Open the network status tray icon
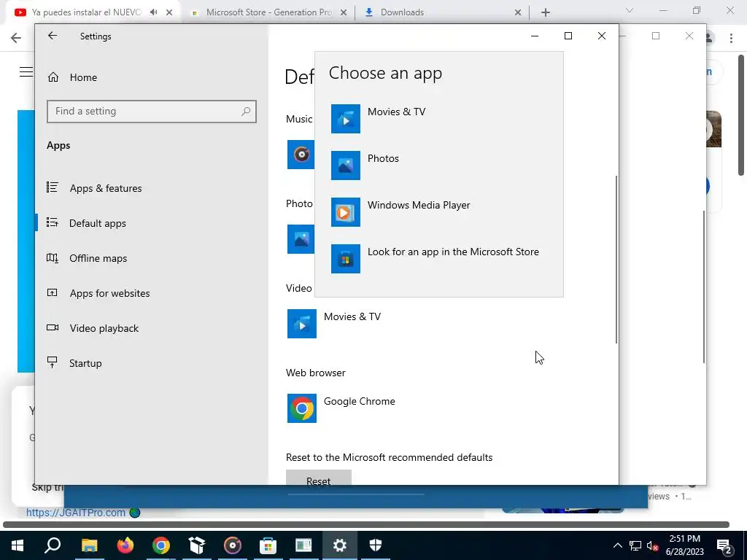The width and height of the screenshot is (747, 560). [635, 545]
